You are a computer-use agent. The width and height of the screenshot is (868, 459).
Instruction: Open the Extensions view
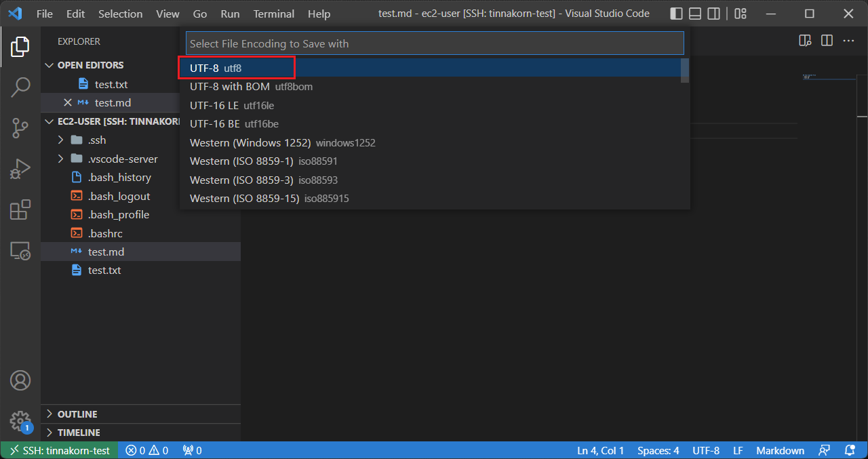coord(20,209)
